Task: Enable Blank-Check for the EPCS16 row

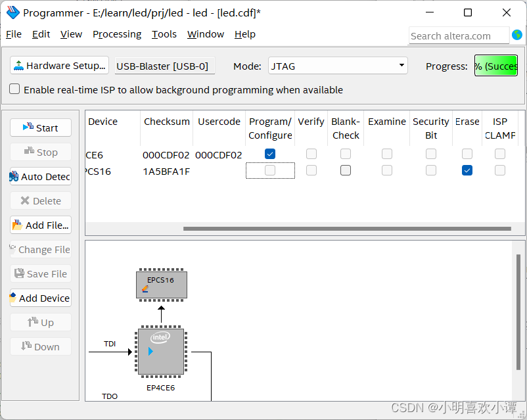Action: pos(346,170)
